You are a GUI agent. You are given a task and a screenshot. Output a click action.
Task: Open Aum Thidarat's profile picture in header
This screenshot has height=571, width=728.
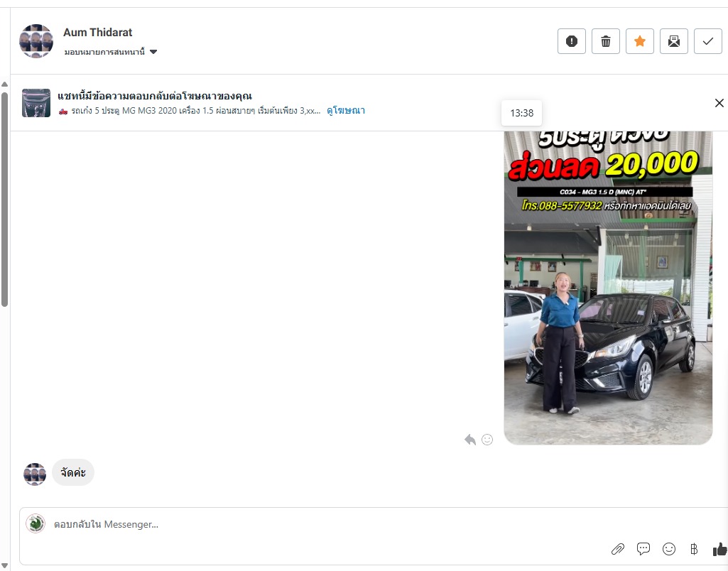pos(36,41)
